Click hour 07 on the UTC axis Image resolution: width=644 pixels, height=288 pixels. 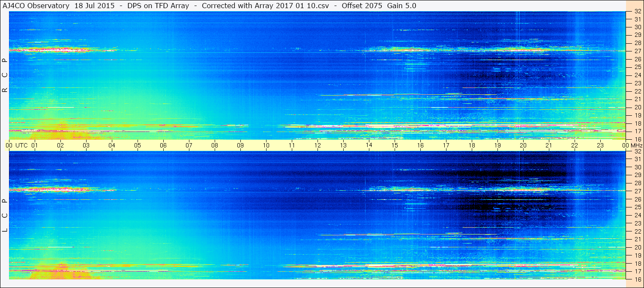coord(189,145)
